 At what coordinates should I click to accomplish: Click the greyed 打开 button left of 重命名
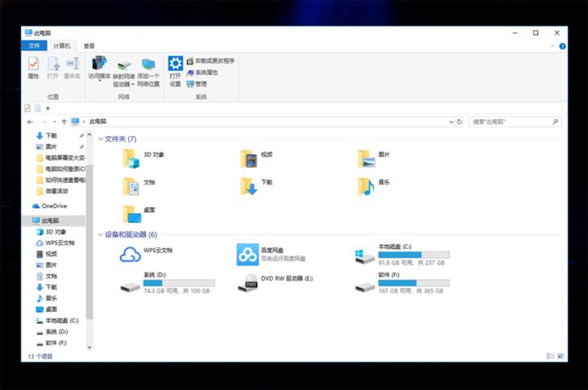pyautogui.click(x=53, y=68)
